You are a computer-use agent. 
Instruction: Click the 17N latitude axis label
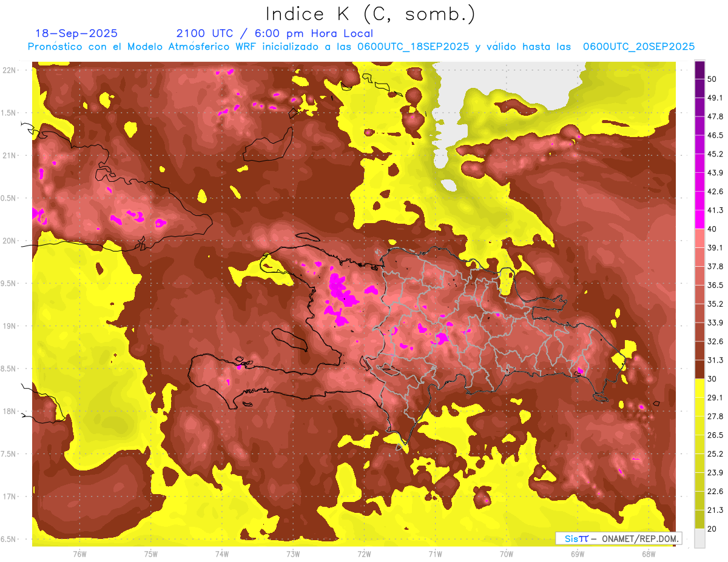(x=10, y=497)
